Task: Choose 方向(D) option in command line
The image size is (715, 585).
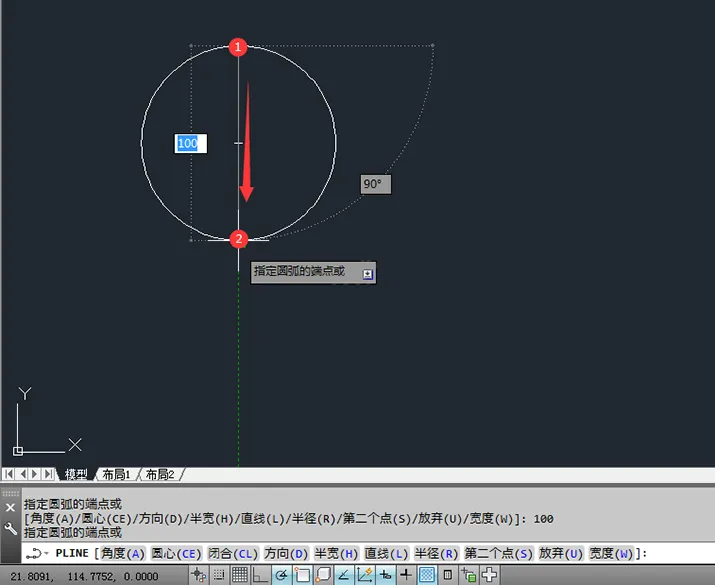Action: (286, 554)
